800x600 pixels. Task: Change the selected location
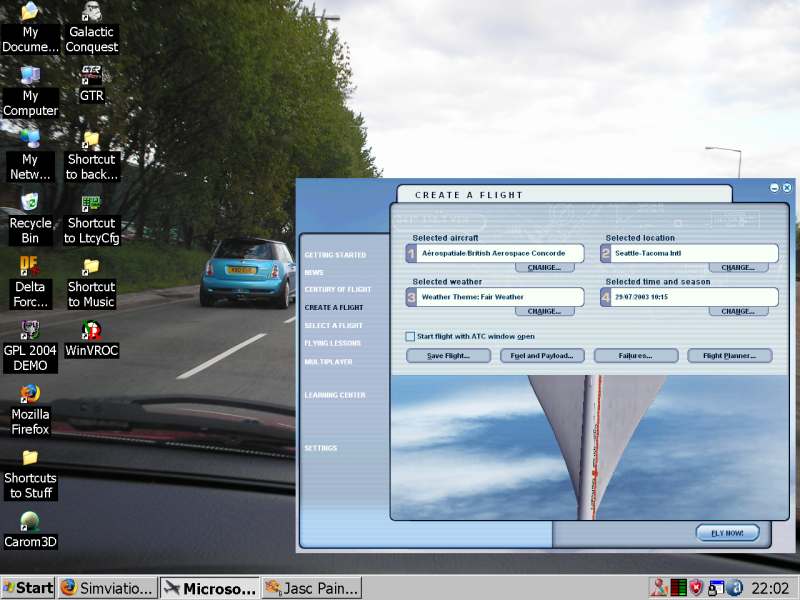click(738, 267)
